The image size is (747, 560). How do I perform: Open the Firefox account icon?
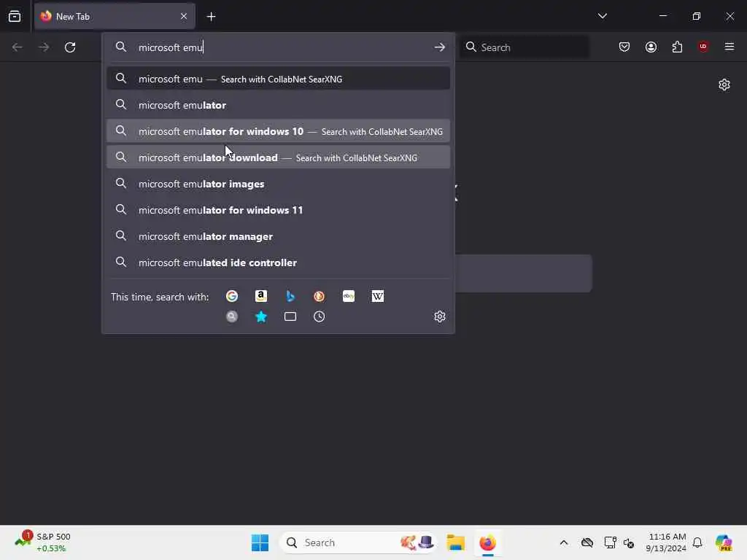[651, 47]
